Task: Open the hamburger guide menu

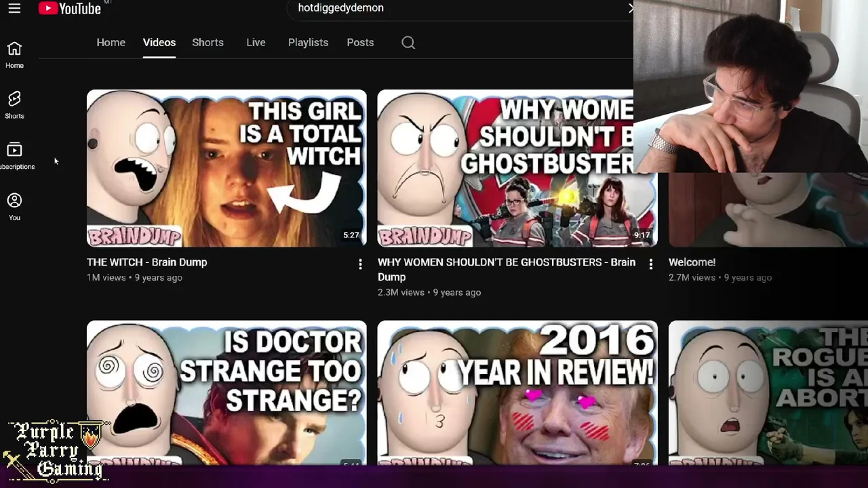Action: (14, 8)
